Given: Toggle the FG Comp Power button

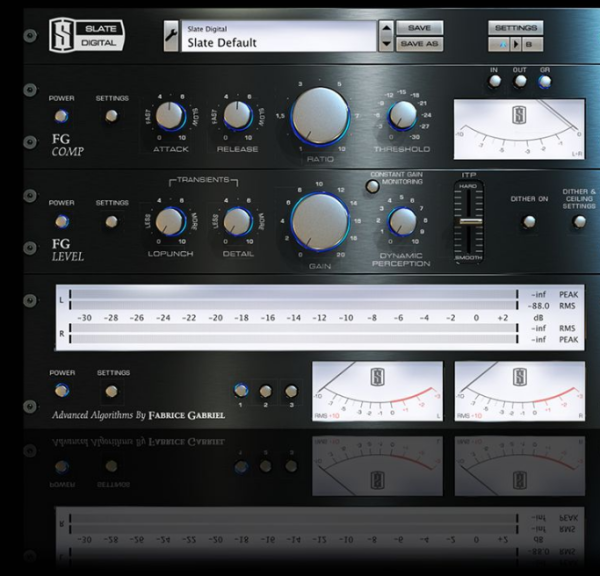Looking at the screenshot, I should [62, 117].
